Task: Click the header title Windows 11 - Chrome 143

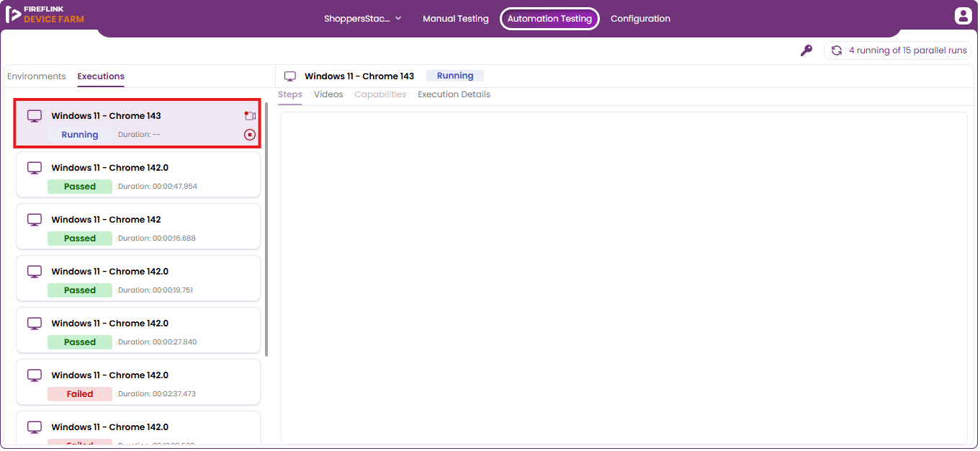Action: 359,76
